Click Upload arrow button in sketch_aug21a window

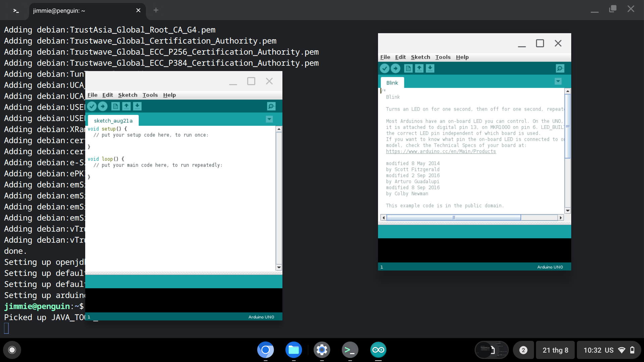coord(103,106)
